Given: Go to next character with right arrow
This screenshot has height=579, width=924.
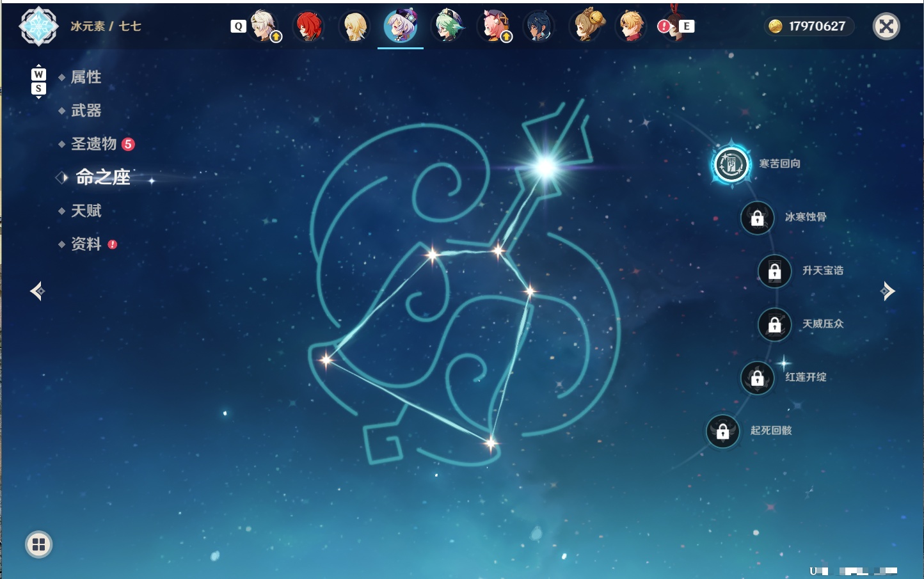Looking at the screenshot, I should 888,291.
